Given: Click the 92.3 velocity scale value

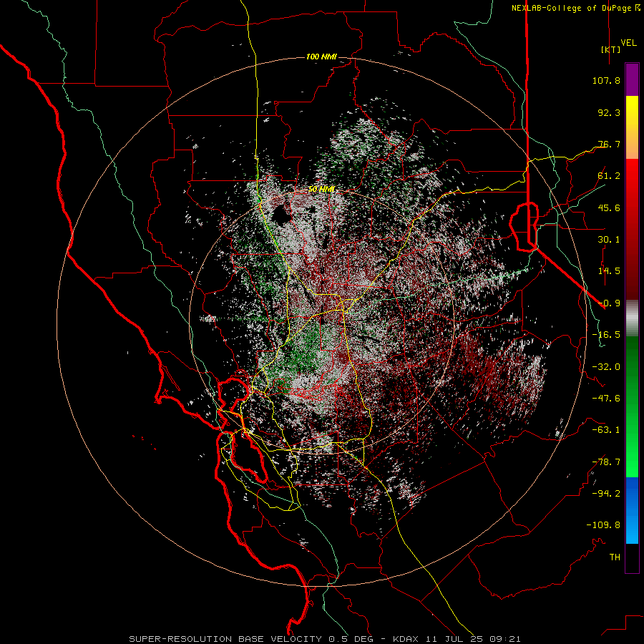Looking at the screenshot, I should point(609,112).
